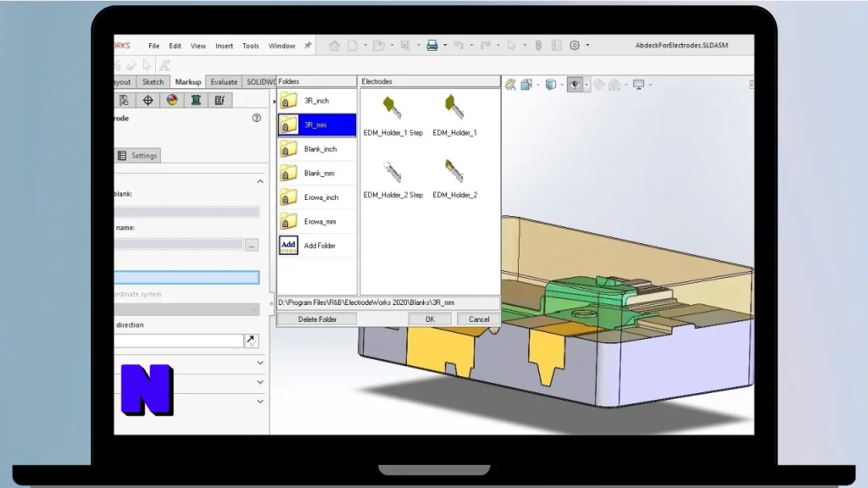
Task: Open the green ElectrodeWorks manager tab icon
Action: point(196,100)
